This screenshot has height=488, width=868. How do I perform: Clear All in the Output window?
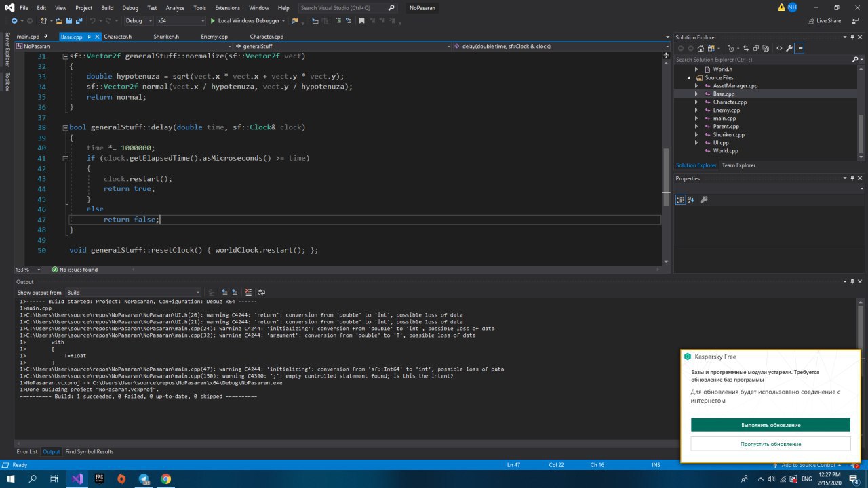[x=248, y=292]
